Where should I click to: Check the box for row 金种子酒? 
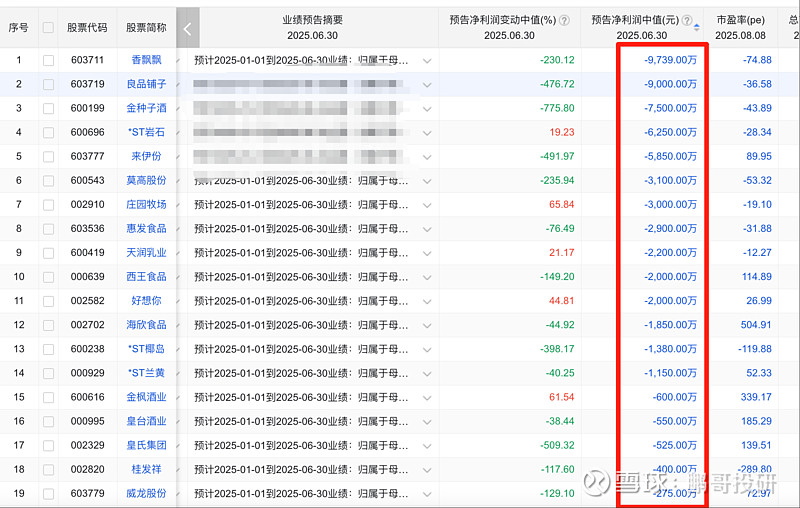click(48, 108)
